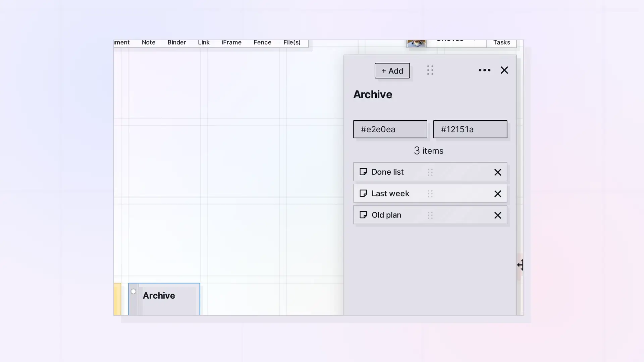Select the File(s) toolbar item
Viewport: 644px width, 362px height.
coord(292,43)
